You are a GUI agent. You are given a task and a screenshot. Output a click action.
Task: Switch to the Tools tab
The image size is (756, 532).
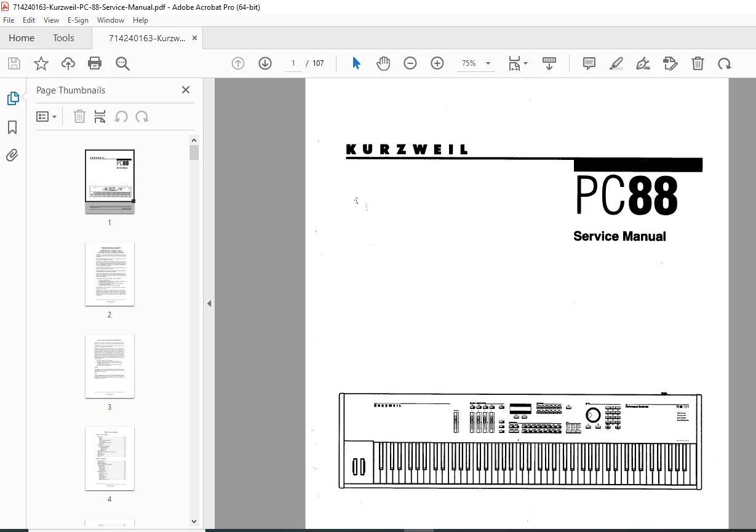pyautogui.click(x=63, y=38)
